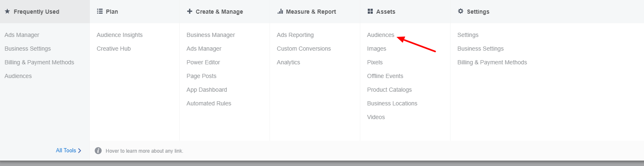Open Ads Reporting
The width and height of the screenshot is (644, 166).
tap(295, 35)
